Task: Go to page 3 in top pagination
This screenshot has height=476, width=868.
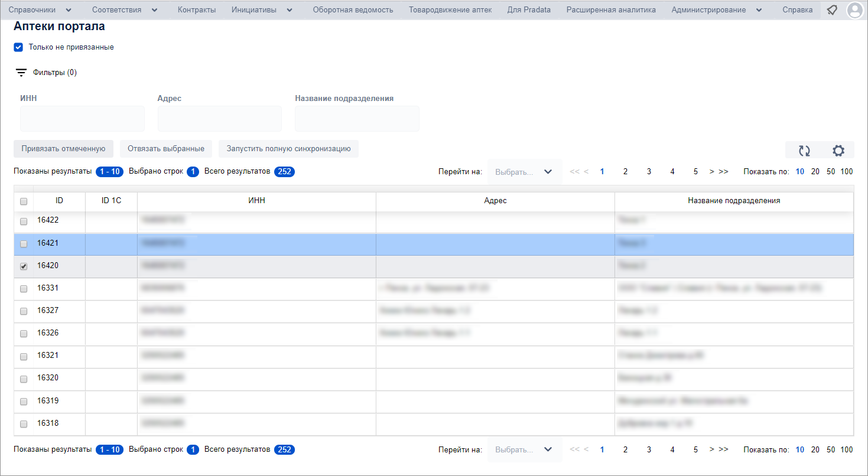Action: (649, 172)
